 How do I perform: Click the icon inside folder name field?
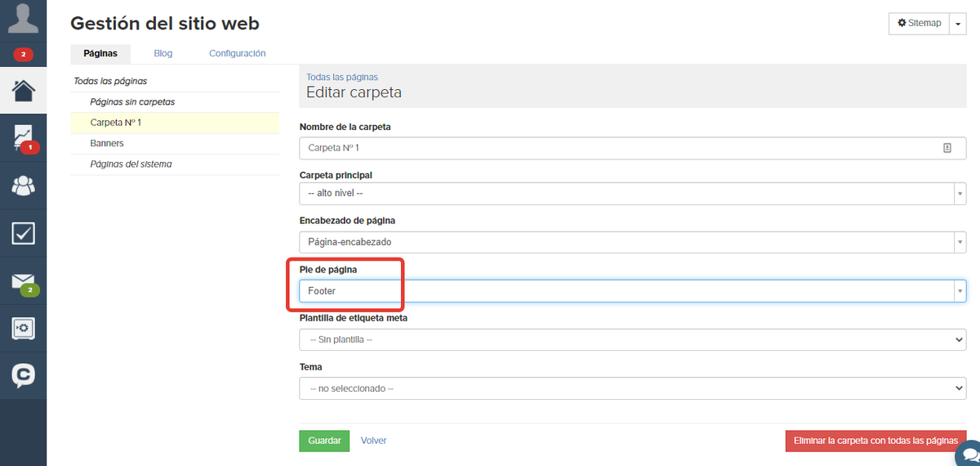[x=947, y=148]
